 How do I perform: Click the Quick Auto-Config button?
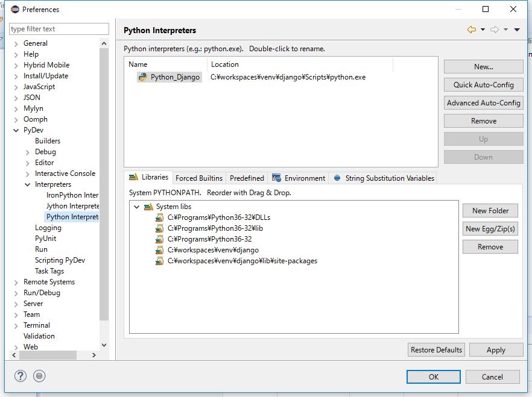483,85
